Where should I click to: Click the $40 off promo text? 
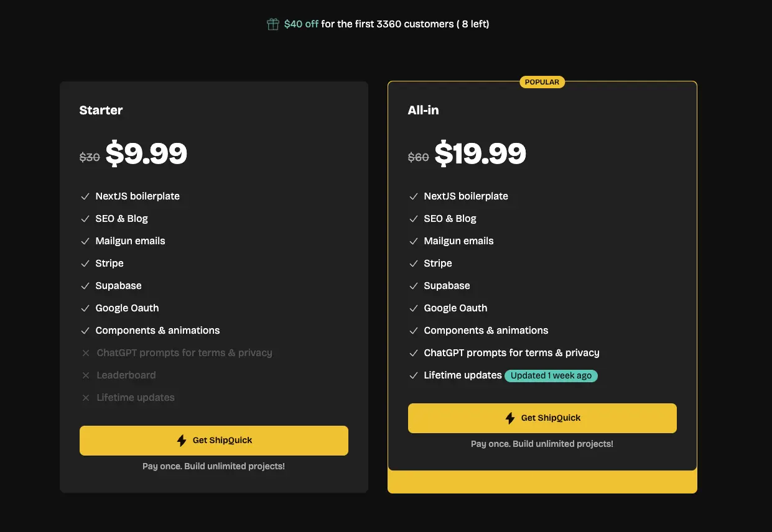coord(301,24)
